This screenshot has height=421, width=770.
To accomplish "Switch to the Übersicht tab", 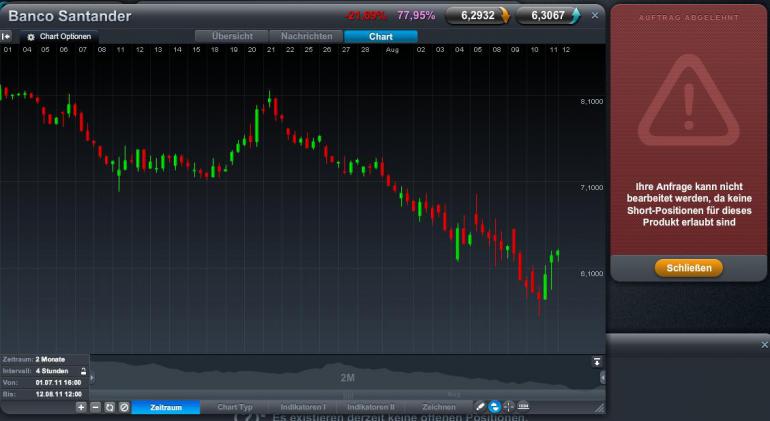I will point(232,36).
